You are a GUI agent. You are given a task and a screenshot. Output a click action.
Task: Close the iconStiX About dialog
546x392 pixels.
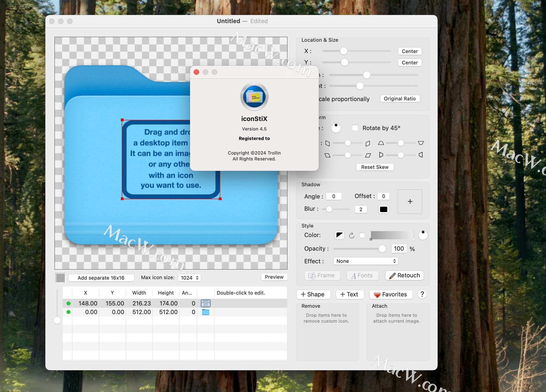[196, 72]
